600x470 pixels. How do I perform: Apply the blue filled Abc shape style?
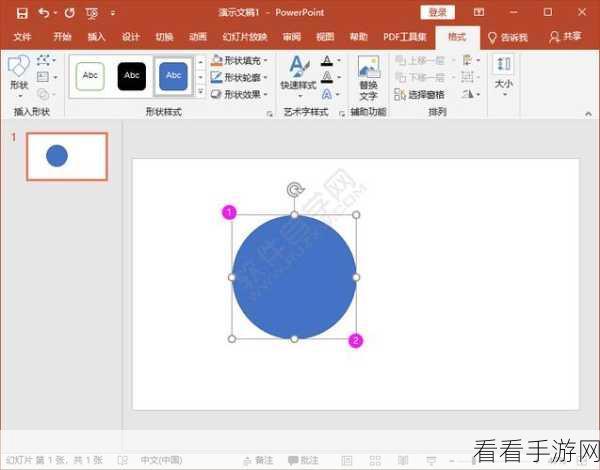click(173, 76)
